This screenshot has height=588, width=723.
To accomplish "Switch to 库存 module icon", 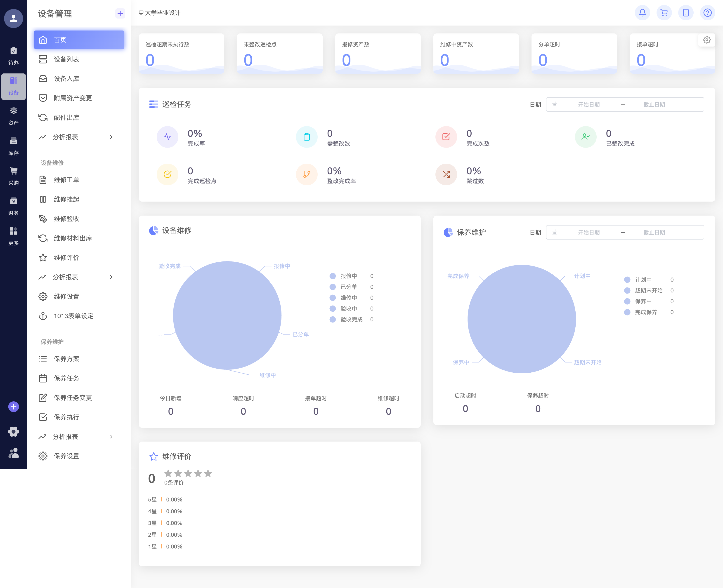I will 14,146.
